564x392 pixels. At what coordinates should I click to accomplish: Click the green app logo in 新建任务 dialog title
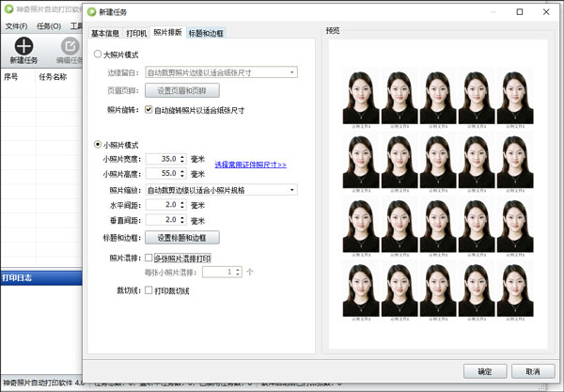click(x=91, y=12)
